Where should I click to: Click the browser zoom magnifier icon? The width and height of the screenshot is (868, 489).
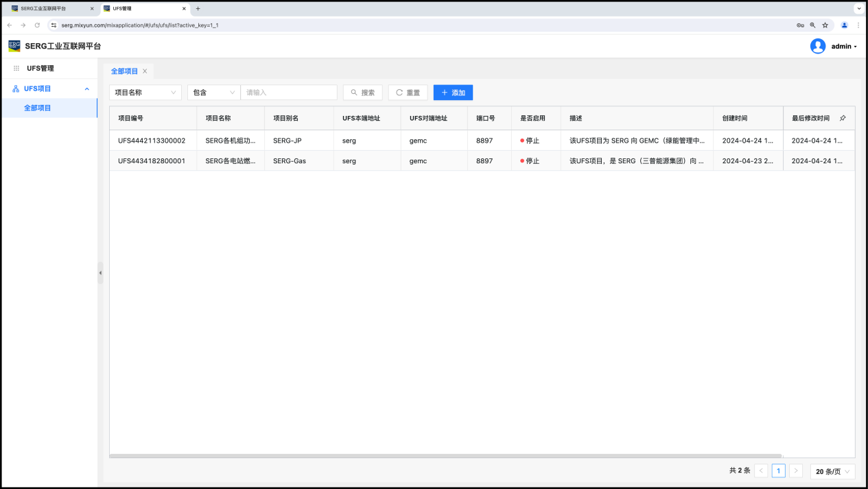click(812, 25)
